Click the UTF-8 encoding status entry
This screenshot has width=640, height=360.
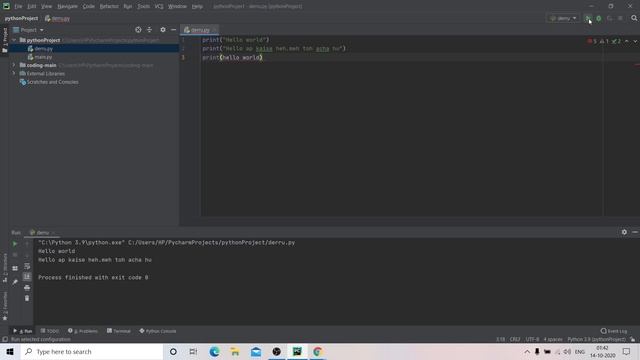532,340
